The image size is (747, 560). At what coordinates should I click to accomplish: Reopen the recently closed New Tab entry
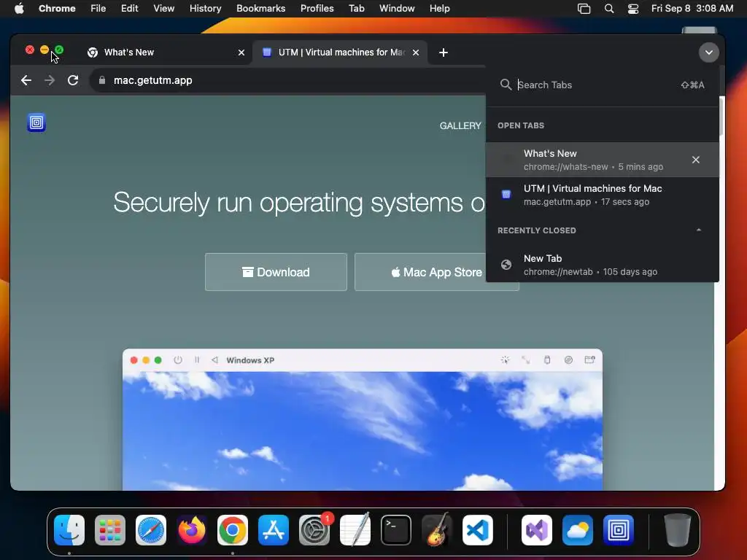point(602,265)
